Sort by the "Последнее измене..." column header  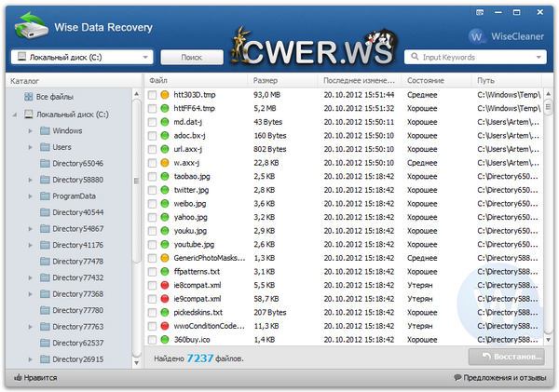tap(360, 80)
